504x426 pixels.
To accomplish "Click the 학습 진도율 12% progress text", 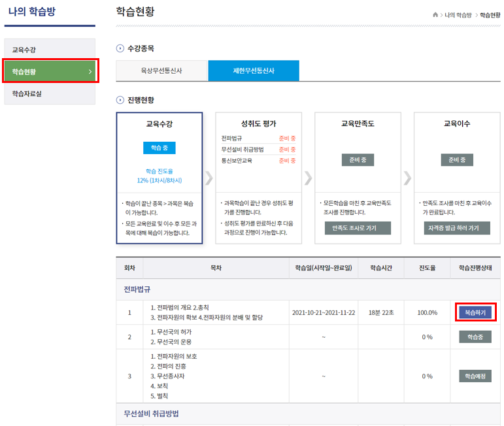I will [x=160, y=176].
